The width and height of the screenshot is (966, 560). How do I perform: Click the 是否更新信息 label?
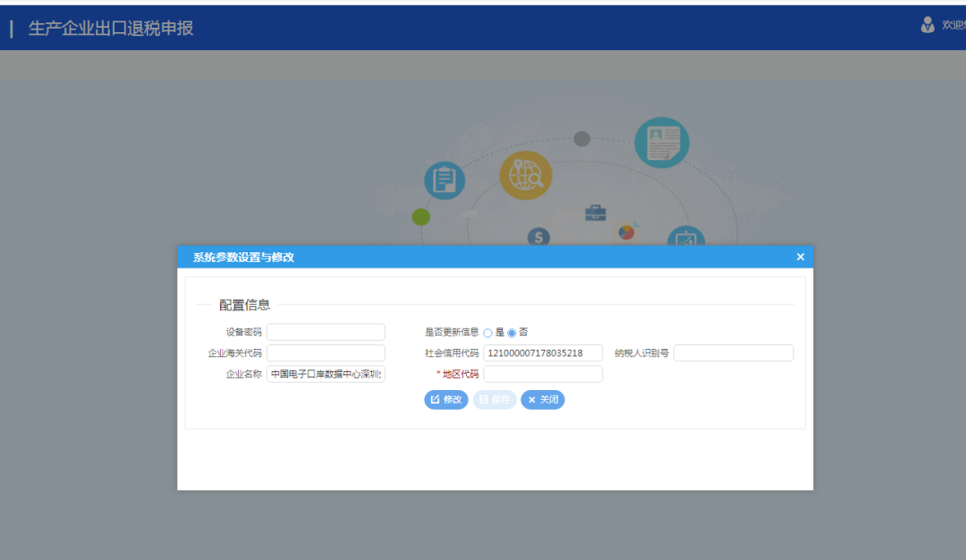[x=452, y=332]
